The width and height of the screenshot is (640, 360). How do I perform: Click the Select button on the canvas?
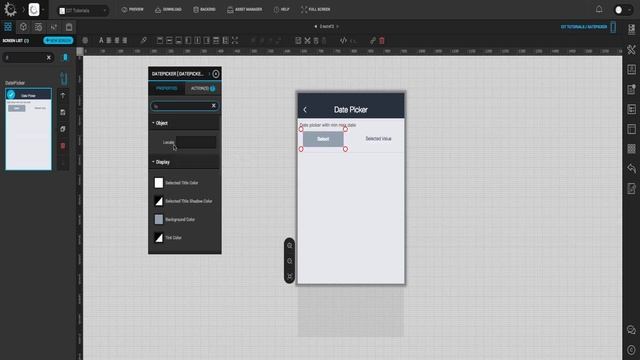[x=323, y=139]
